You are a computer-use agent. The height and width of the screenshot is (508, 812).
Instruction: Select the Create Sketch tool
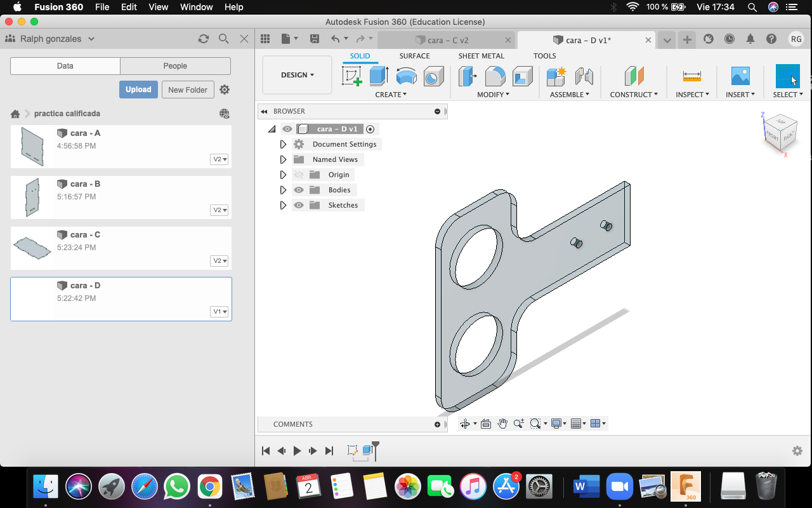[x=352, y=76]
